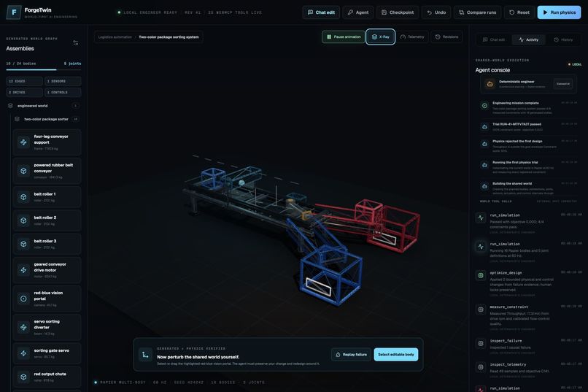This screenshot has width=588, height=392.
Task: Select the sorting gate servo row
Action: tap(47, 353)
